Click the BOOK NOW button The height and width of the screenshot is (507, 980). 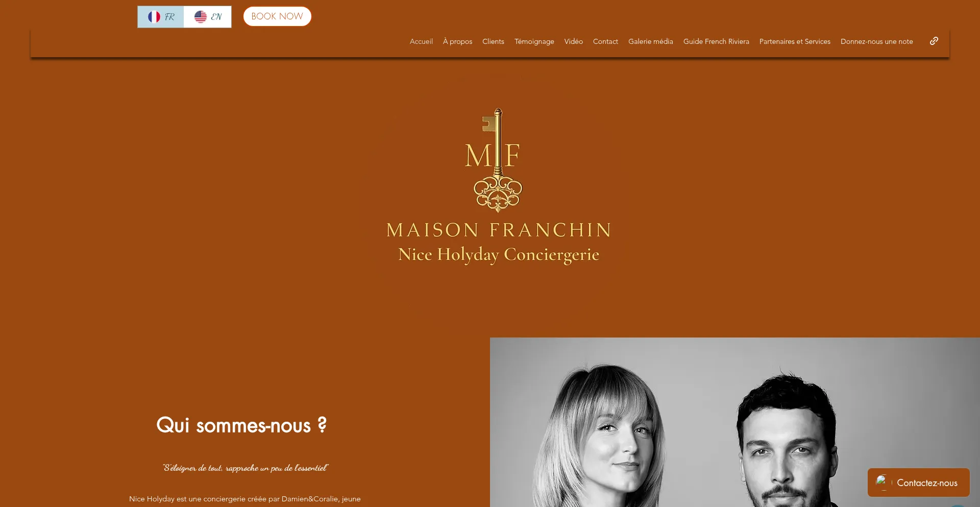tap(277, 16)
